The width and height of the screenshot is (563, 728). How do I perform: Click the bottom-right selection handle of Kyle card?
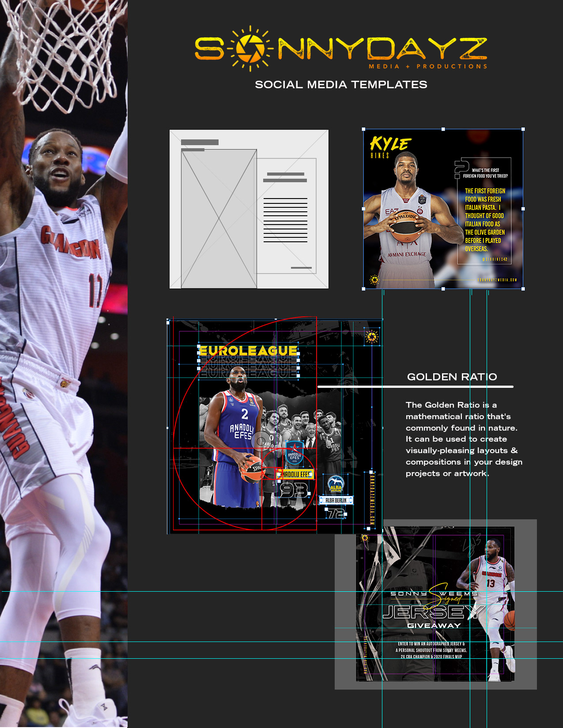click(523, 289)
